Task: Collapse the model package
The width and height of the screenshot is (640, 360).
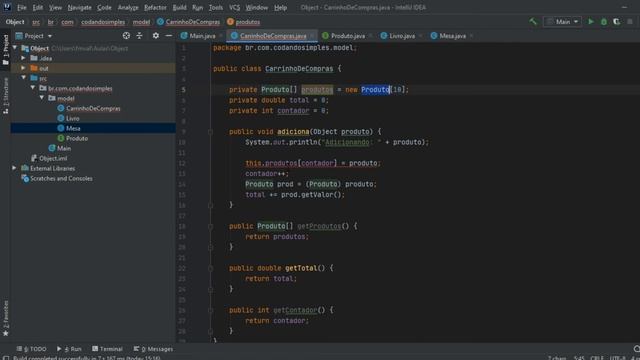Action: [42, 98]
